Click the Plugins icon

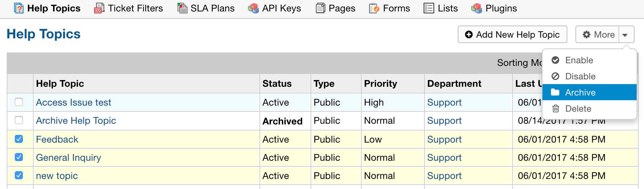[x=477, y=8]
